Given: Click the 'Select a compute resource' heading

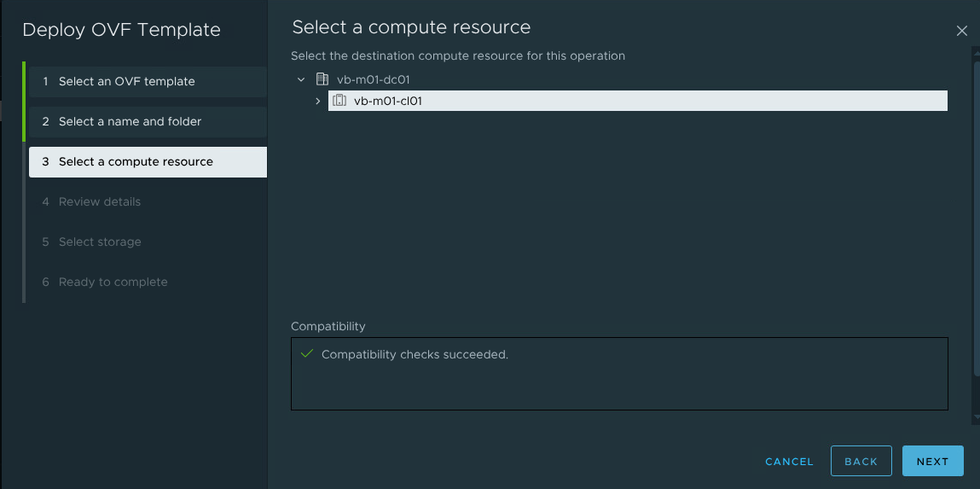Looking at the screenshot, I should [411, 27].
